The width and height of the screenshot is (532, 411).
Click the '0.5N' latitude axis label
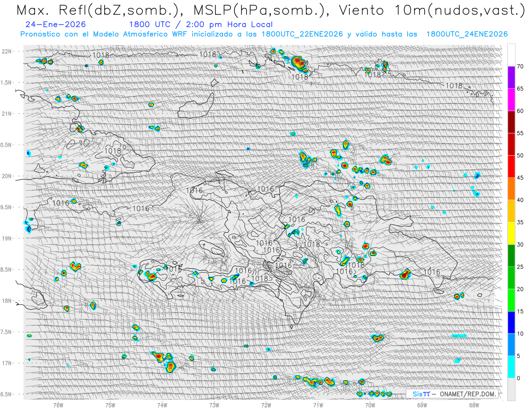[7, 145]
